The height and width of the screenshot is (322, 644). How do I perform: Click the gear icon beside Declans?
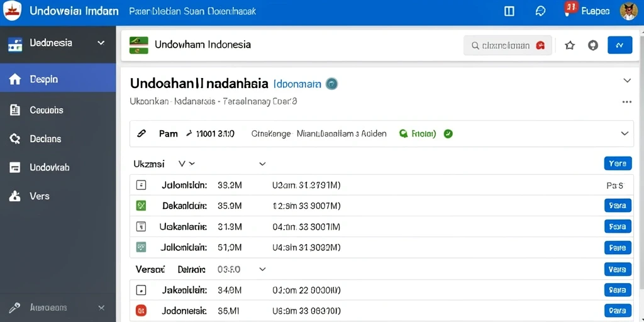(15, 139)
